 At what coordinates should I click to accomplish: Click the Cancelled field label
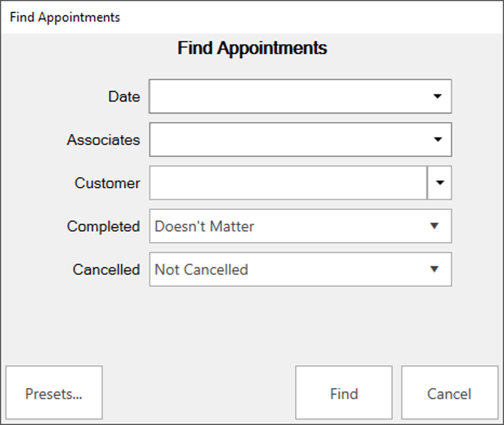106,270
